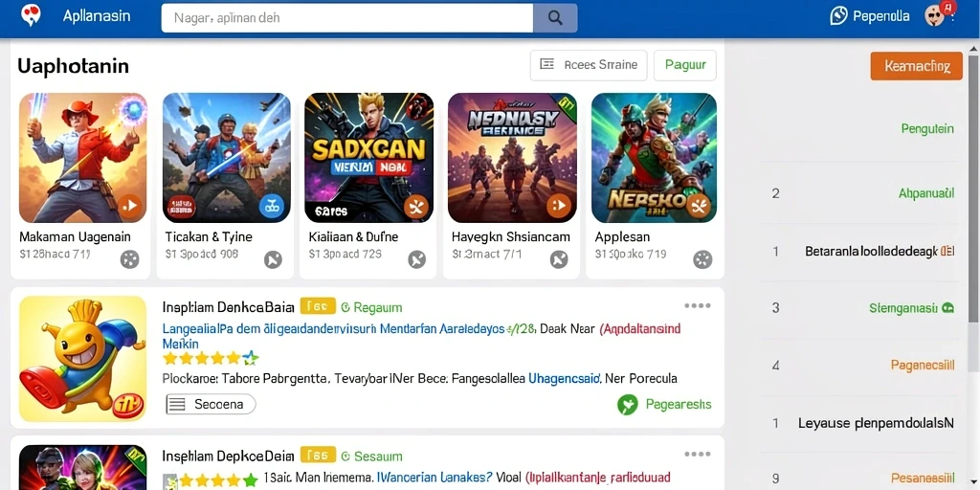Click blue badge on Ticakan & Tyine thumbnail
The height and width of the screenshot is (490, 980).
tap(271, 205)
